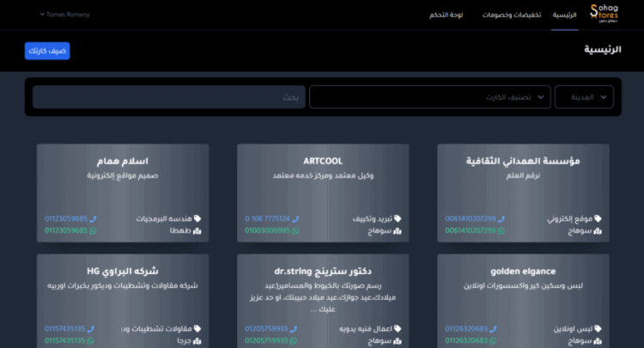Click blue phone number 01126320683
This screenshot has width=644, height=348.
click(x=466, y=329)
